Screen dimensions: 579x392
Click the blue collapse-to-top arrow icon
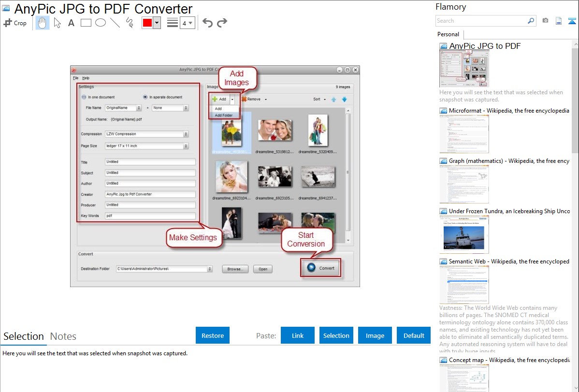click(572, 21)
